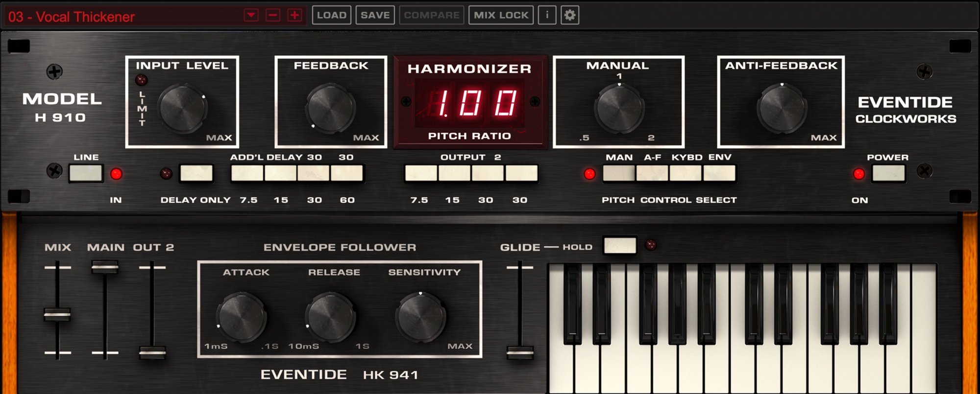Image resolution: width=980 pixels, height=394 pixels.
Task: Click the info 'i' button
Action: click(x=547, y=15)
